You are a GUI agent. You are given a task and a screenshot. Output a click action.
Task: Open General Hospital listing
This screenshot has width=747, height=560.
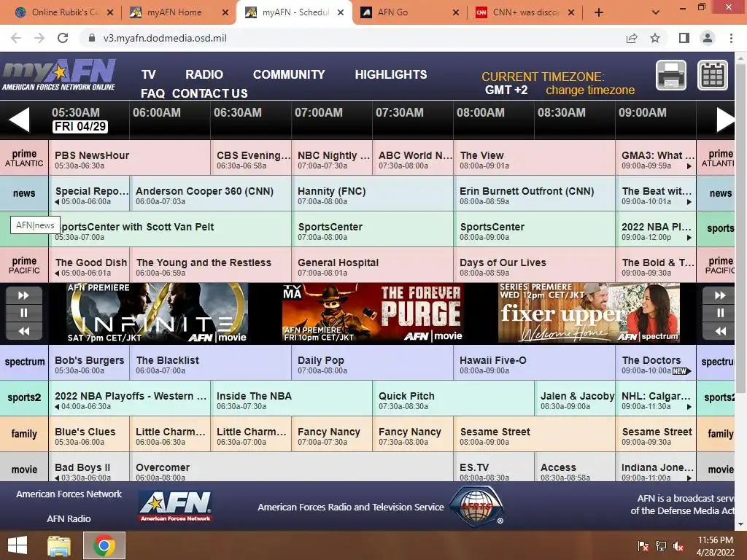click(x=373, y=265)
